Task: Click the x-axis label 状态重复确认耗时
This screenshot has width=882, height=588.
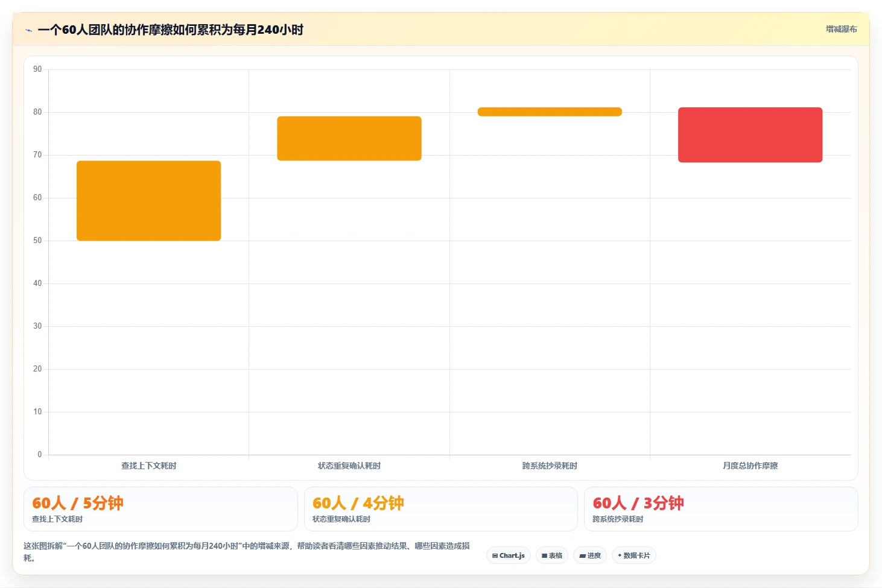Action: (x=349, y=466)
